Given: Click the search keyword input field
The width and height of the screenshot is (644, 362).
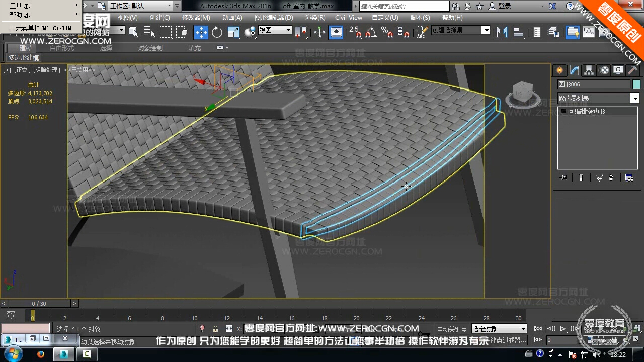Looking at the screenshot, I should 405,6.
